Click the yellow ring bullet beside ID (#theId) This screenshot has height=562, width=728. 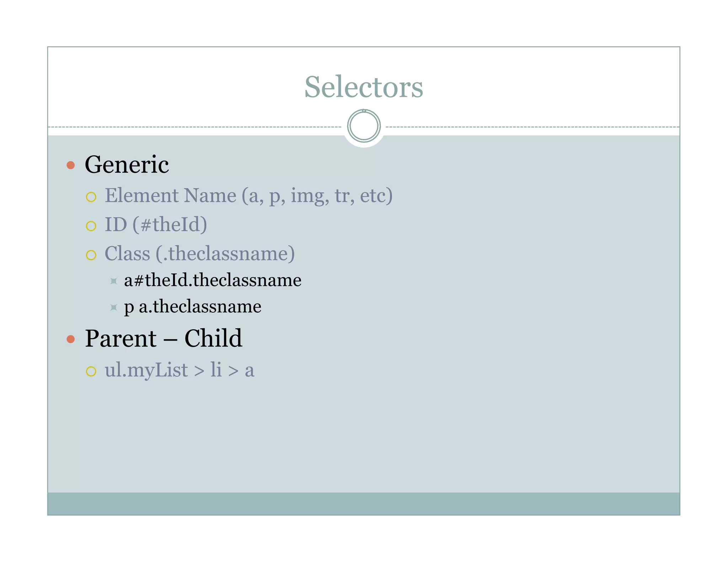[x=91, y=226]
